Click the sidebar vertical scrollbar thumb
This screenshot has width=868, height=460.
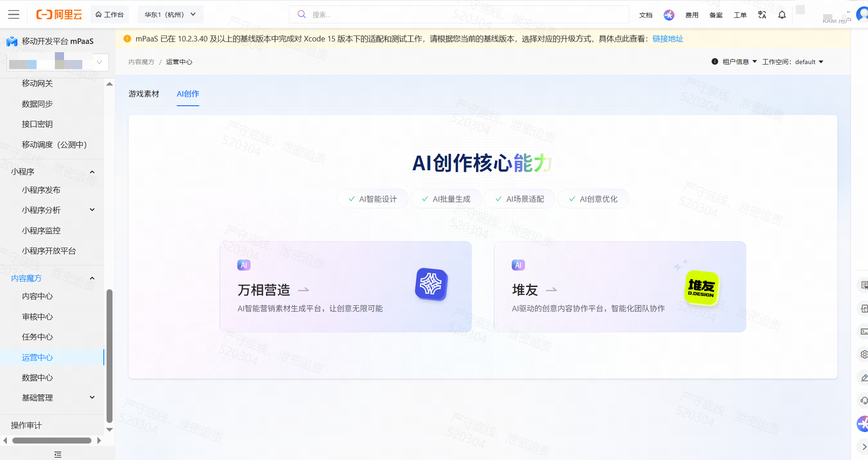click(109, 356)
